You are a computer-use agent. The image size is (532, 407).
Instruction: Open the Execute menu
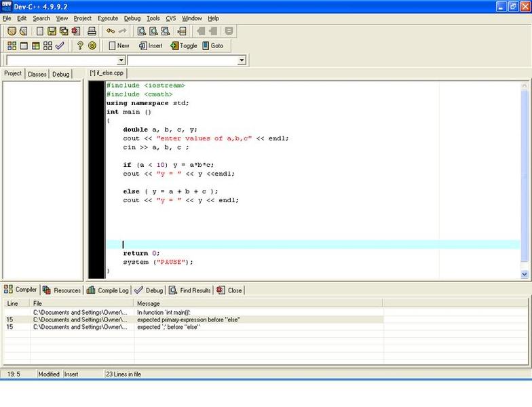[107, 18]
